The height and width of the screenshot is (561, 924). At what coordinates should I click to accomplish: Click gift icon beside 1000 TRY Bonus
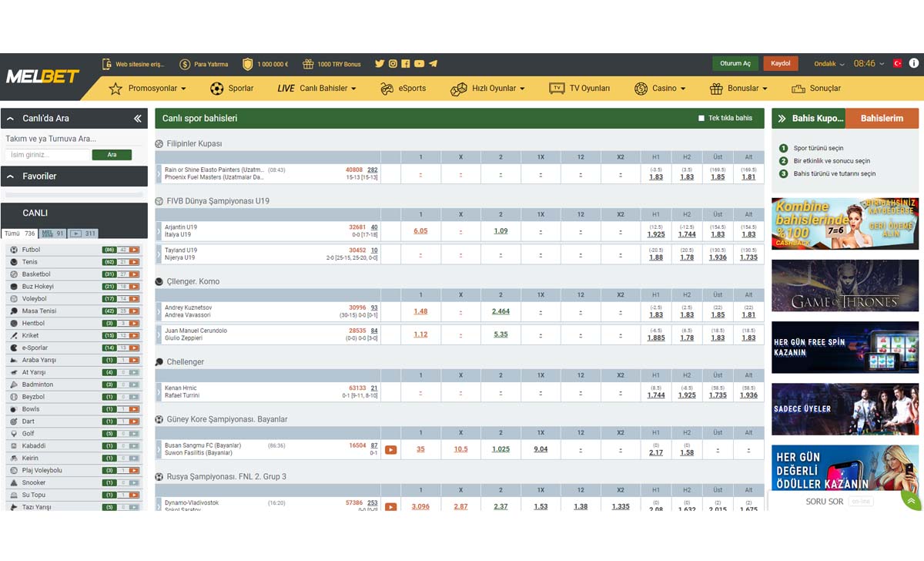click(x=308, y=64)
